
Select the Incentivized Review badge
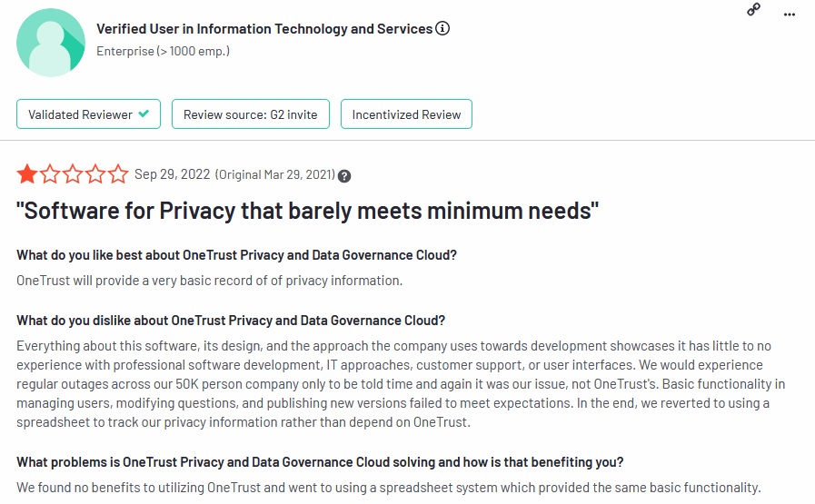(406, 114)
